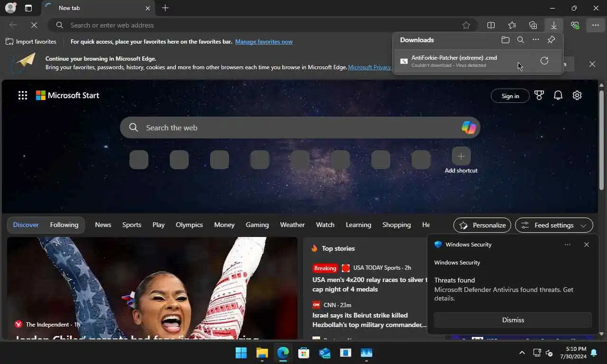Open more options in Downloads panel

tap(536, 40)
